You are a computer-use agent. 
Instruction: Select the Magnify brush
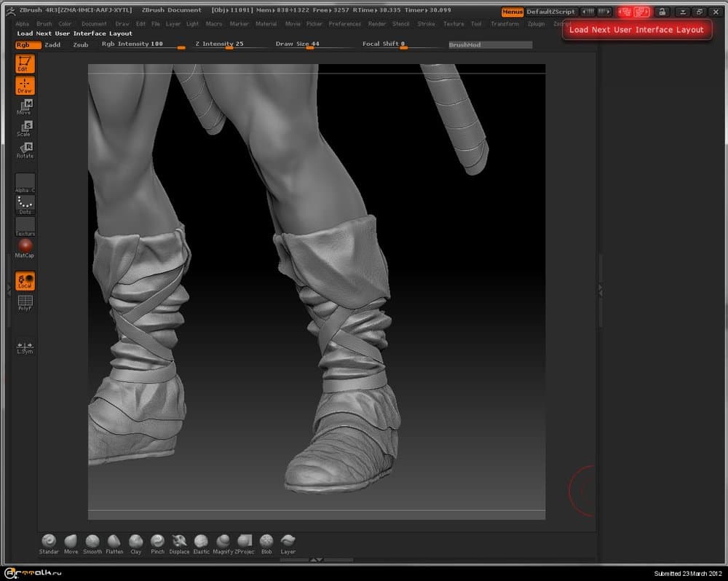pos(223,544)
